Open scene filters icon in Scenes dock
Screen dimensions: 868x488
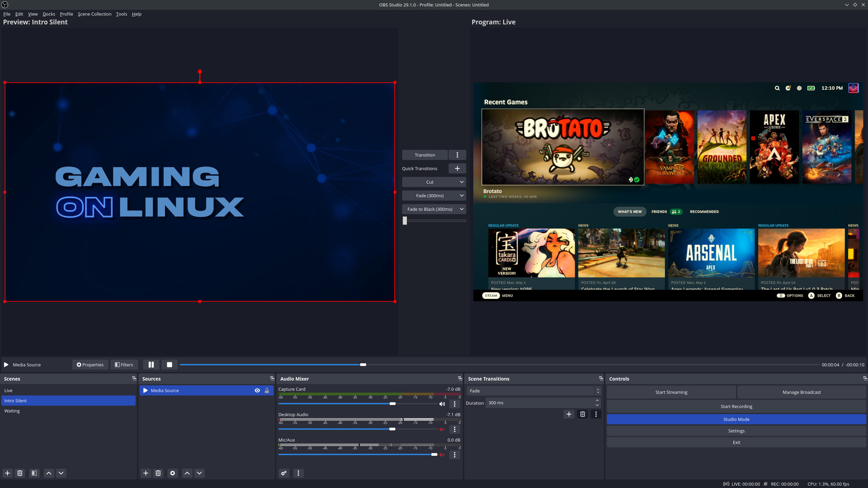[x=34, y=473]
